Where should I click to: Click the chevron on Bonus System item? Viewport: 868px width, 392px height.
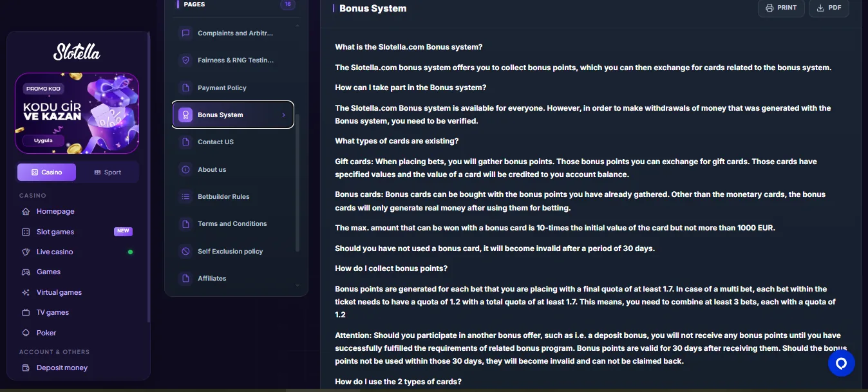(283, 115)
